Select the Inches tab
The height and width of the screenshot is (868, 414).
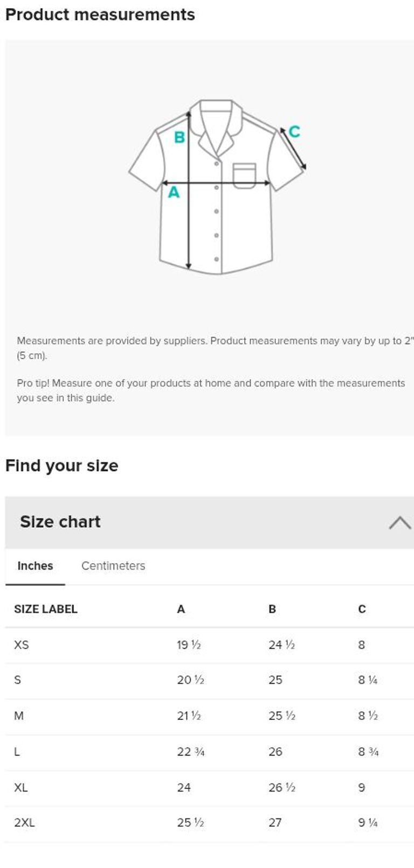coord(35,566)
